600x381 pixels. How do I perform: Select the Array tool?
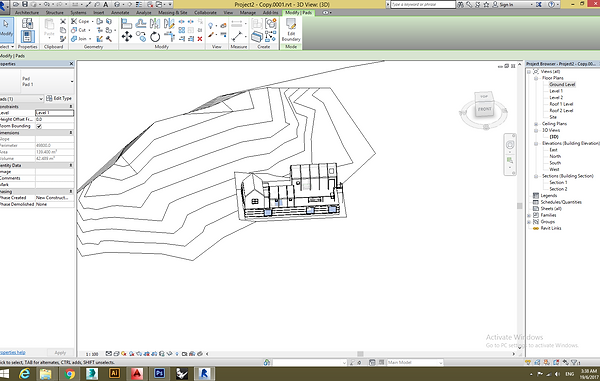click(x=182, y=30)
